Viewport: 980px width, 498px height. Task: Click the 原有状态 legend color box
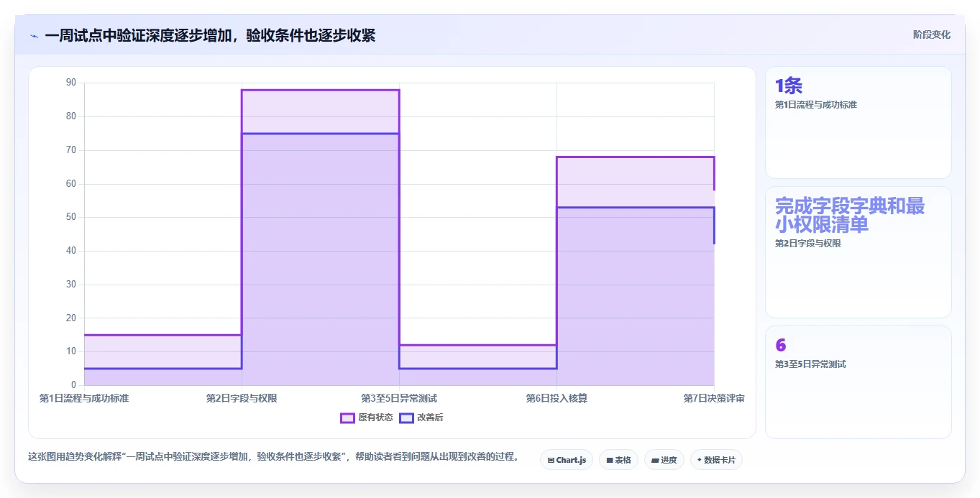pos(347,418)
